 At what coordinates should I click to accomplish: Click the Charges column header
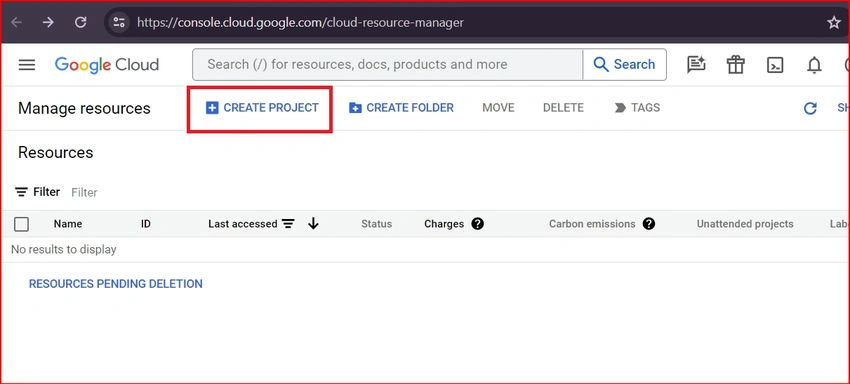click(x=444, y=224)
